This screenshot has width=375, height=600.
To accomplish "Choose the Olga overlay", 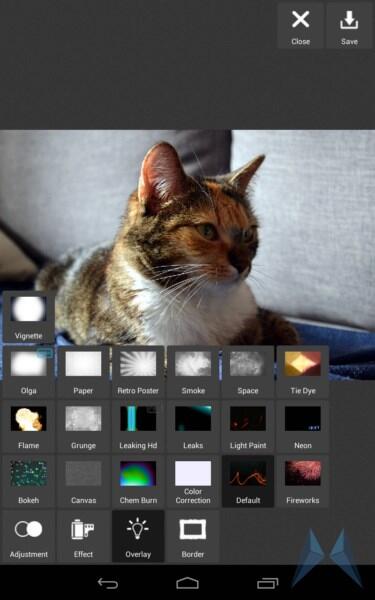I will pyautogui.click(x=29, y=372).
